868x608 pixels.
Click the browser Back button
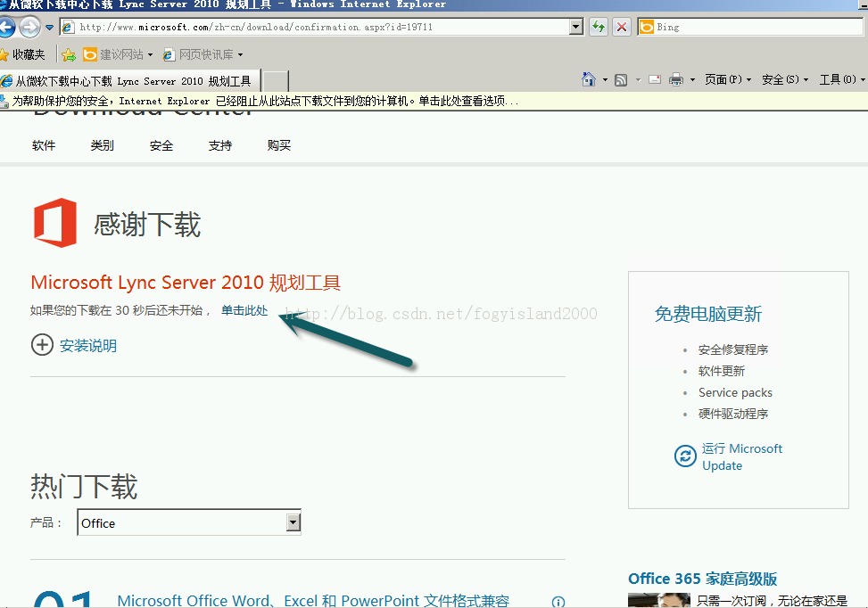[x=6, y=27]
